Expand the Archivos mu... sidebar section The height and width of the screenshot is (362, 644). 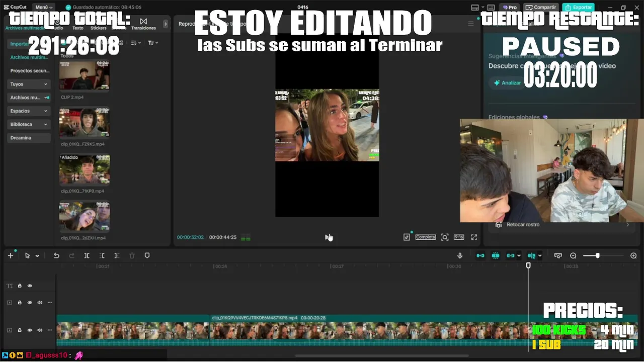(29, 98)
